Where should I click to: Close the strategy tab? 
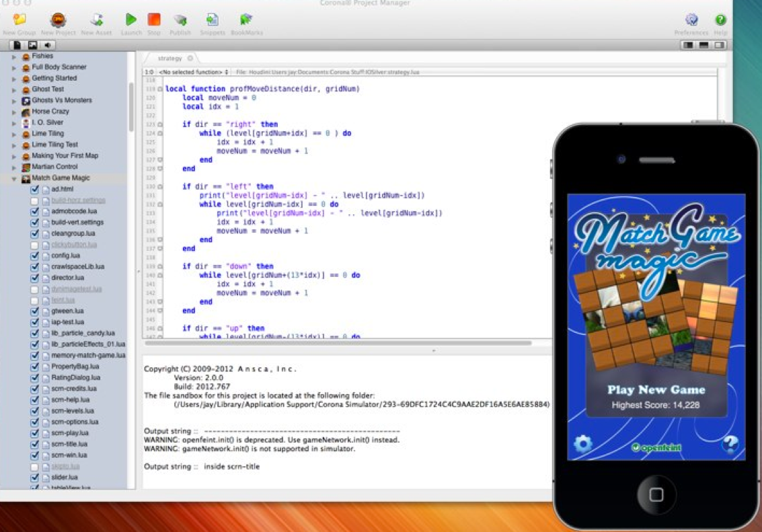point(190,59)
